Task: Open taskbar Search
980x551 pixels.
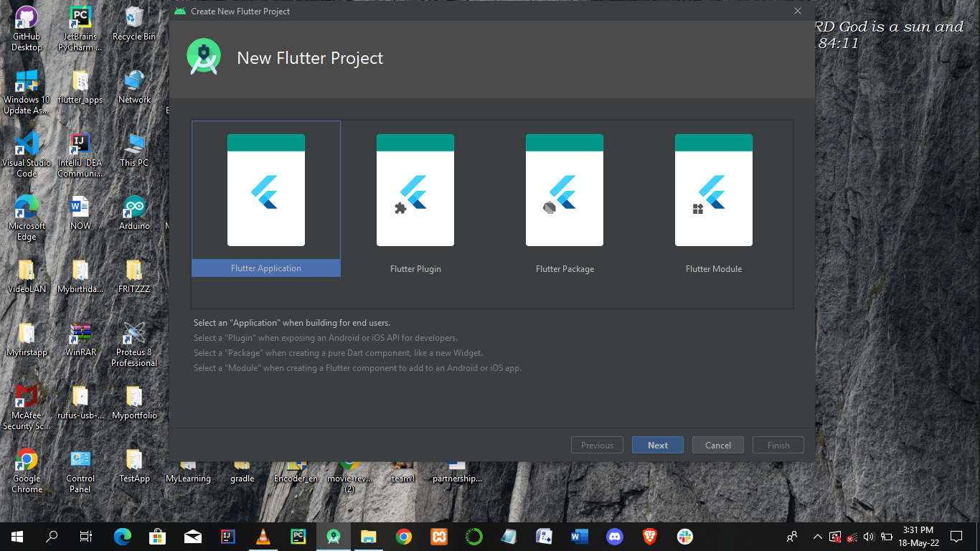Action: click(x=52, y=536)
